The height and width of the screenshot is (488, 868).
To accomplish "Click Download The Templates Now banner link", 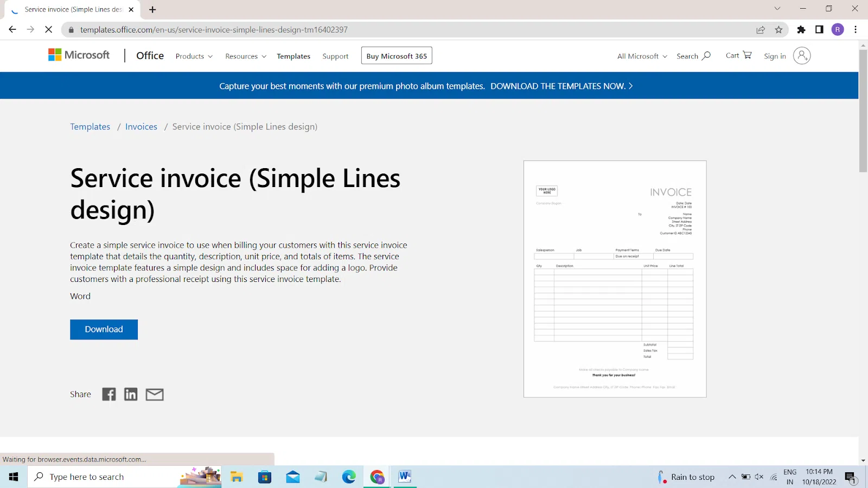I will [561, 86].
